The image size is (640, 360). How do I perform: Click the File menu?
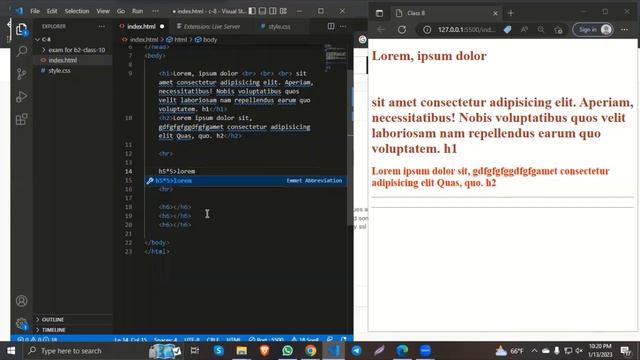(x=35, y=11)
